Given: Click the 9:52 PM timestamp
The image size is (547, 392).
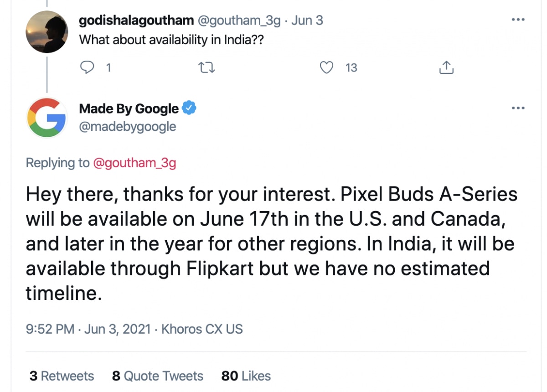Looking at the screenshot, I should tap(50, 329).
